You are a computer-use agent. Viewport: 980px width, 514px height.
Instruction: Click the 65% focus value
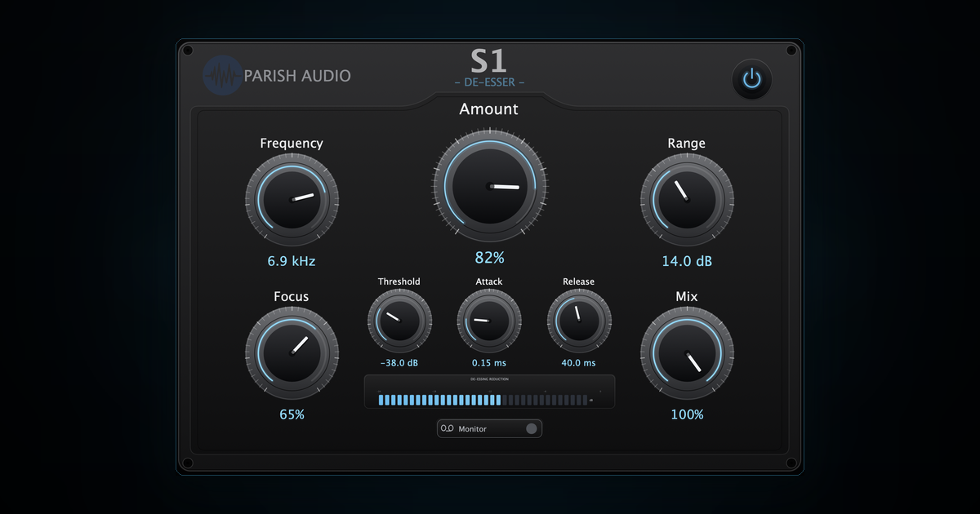(292, 414)
